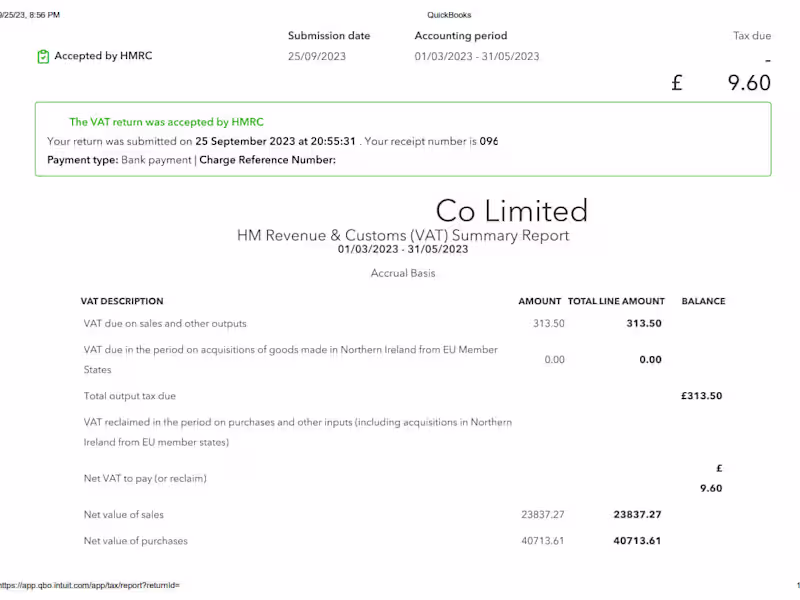Viewport: 800px width, 600px height.
Task: Click the VAT DESCRIPTION column header
Action: (122, 301)
